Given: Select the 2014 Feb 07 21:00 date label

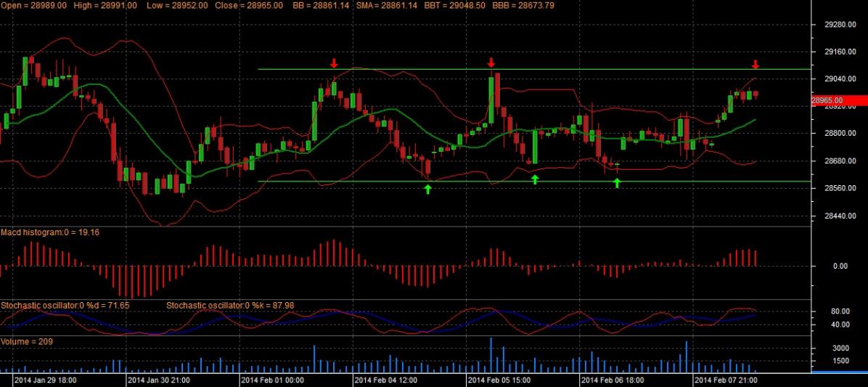Looking at the screenshot, I should click(x=726, y=381).
